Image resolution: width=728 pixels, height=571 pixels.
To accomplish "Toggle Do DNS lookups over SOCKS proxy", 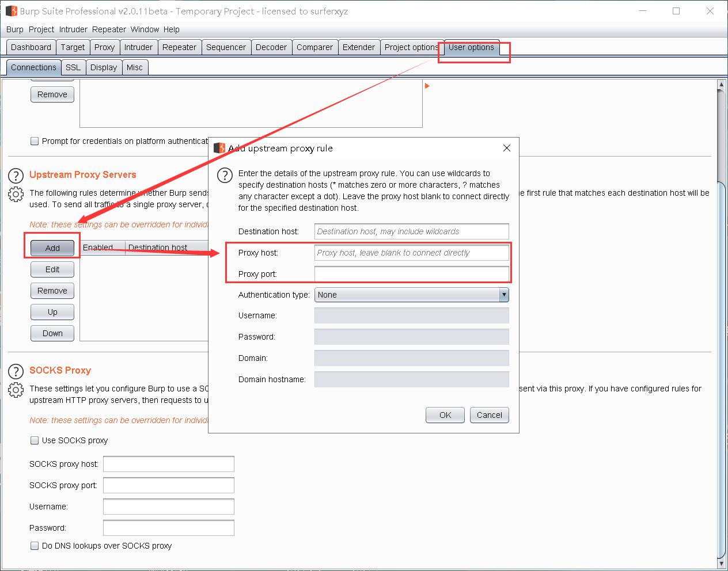I will 35,546.
